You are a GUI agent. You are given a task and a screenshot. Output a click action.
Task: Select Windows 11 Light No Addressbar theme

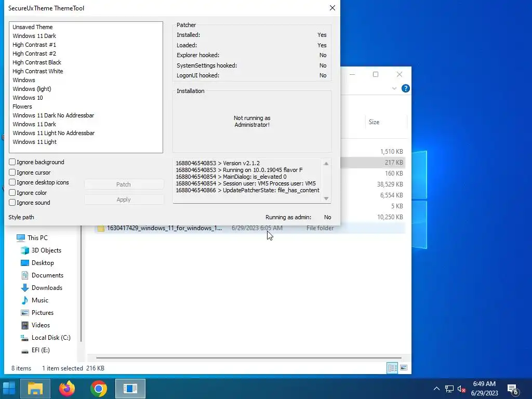point(54,133)
